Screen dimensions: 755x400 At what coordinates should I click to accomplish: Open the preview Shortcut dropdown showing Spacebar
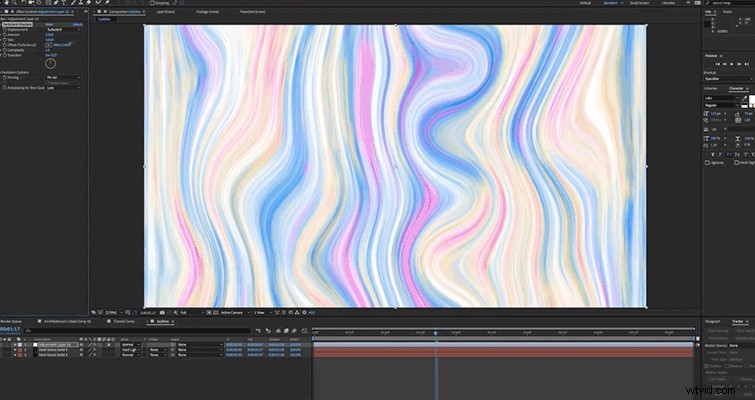tap(729, 78)
